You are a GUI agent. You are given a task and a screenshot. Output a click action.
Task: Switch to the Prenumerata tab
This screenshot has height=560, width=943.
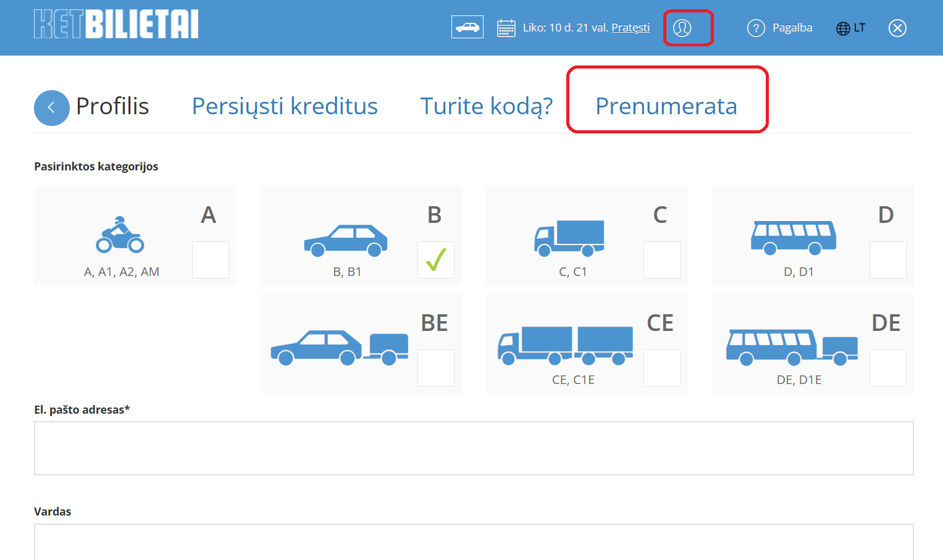click(666, 106)
